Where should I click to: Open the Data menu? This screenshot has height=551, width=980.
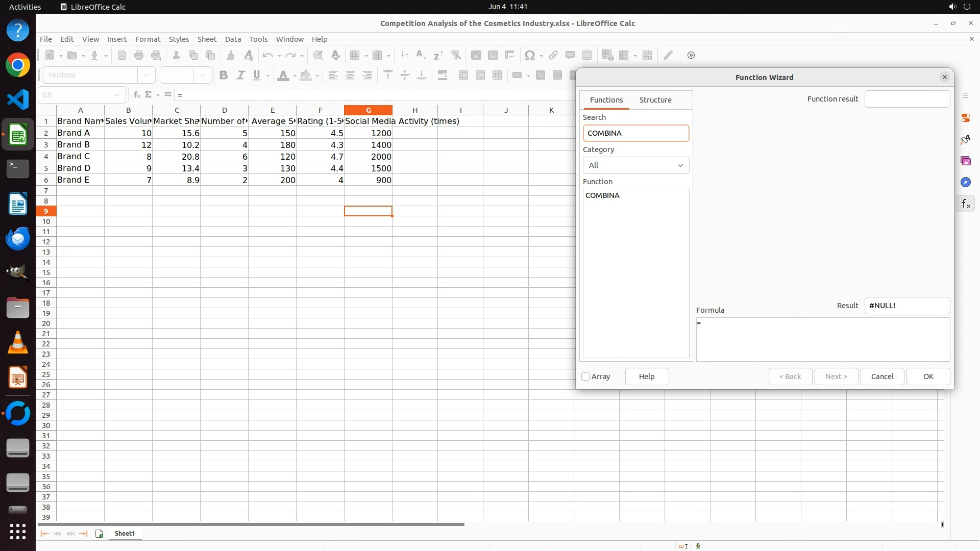pos(233,39)
